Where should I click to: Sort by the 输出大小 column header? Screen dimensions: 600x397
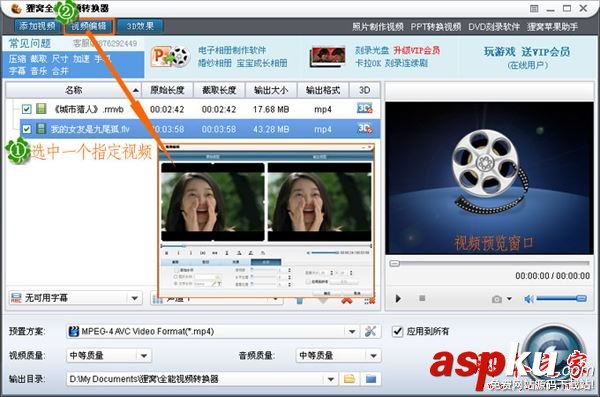[x=271, y=90]
